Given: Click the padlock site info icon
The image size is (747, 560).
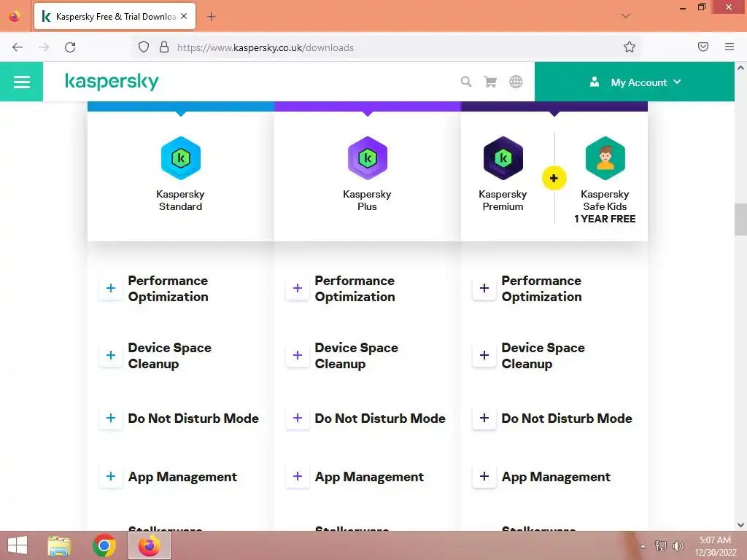Looking at the screenshot, I should coord(164,47).
